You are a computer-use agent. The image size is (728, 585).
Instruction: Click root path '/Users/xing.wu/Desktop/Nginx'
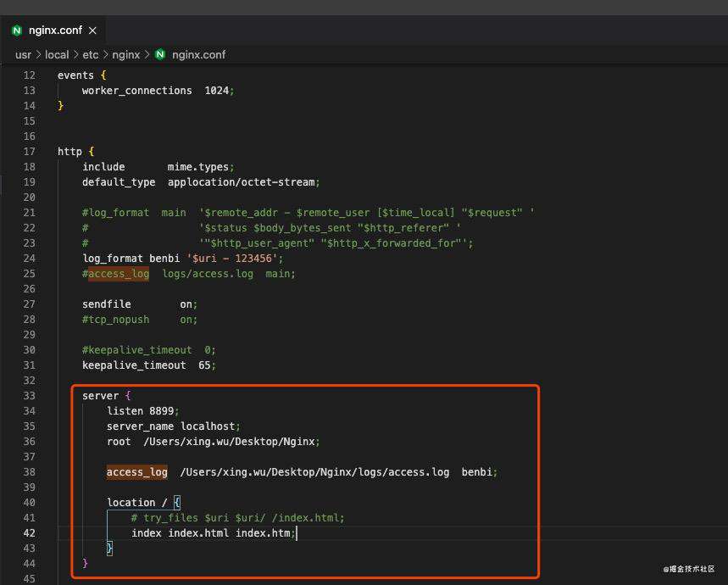(230, 442)
